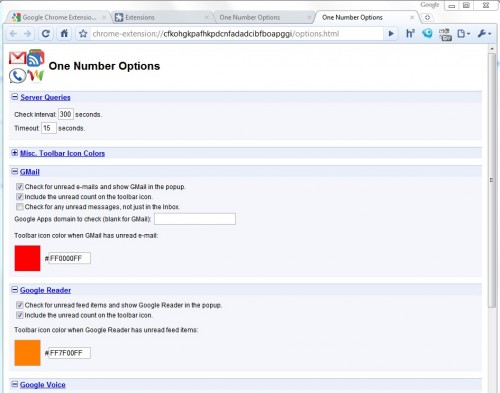Click the Google Apps domain input field
Image resolution: width=500 pixels, height=393 pixels.
[195, 219]
